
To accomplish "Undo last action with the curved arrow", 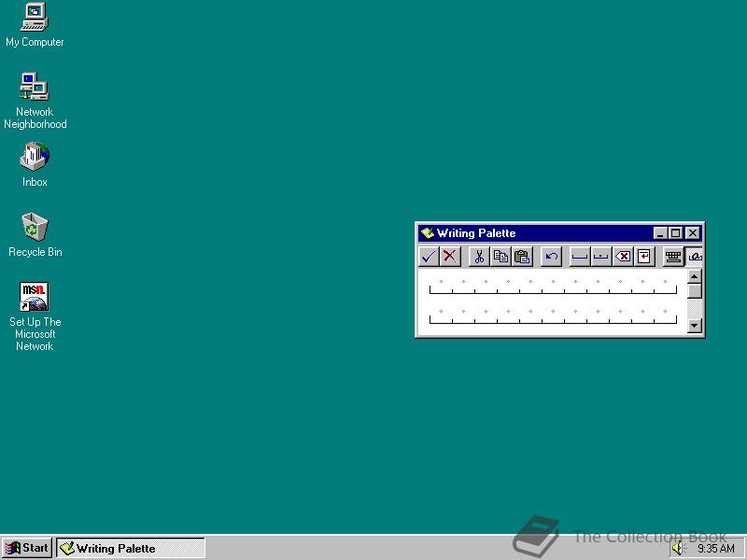I will [x=552, y=258].
